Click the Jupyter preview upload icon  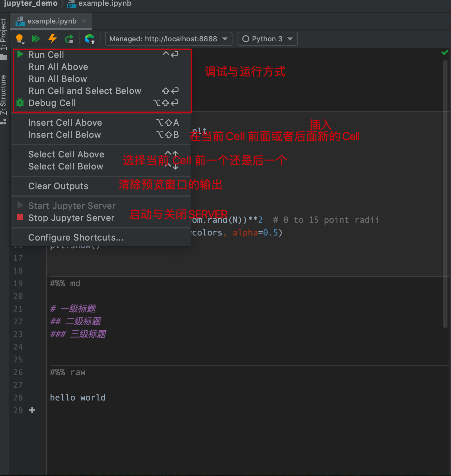[x=90, y=39]
